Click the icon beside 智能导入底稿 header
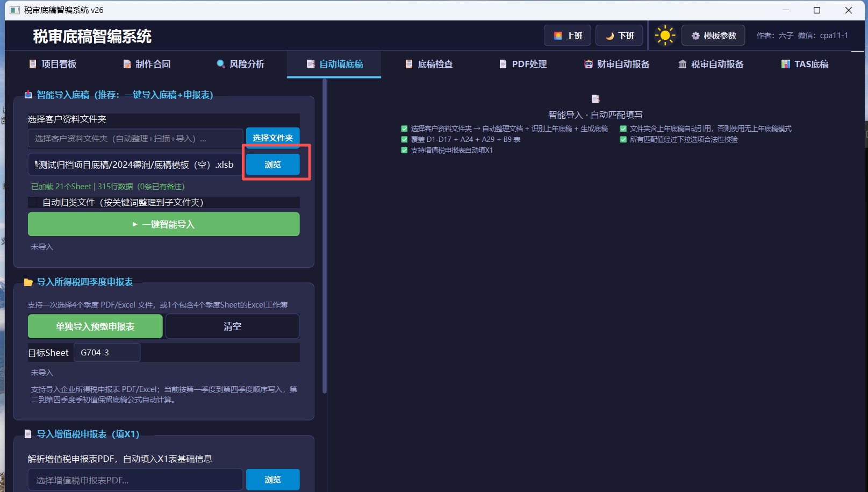The image size is (868, 492). coord(28,95)
